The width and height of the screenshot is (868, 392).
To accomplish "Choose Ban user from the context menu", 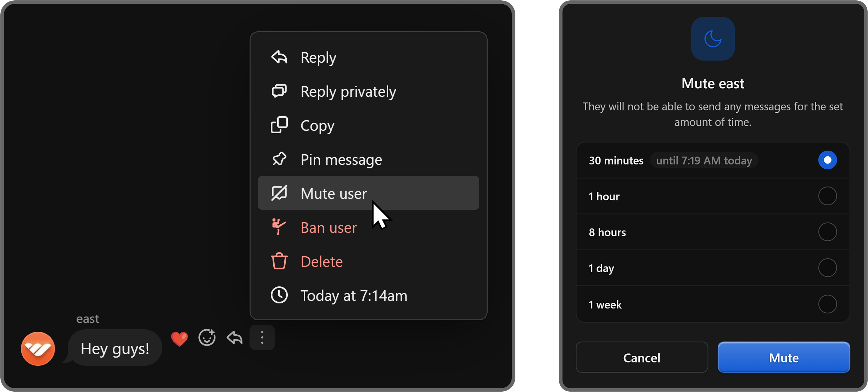I will click(x=328, y=227).
